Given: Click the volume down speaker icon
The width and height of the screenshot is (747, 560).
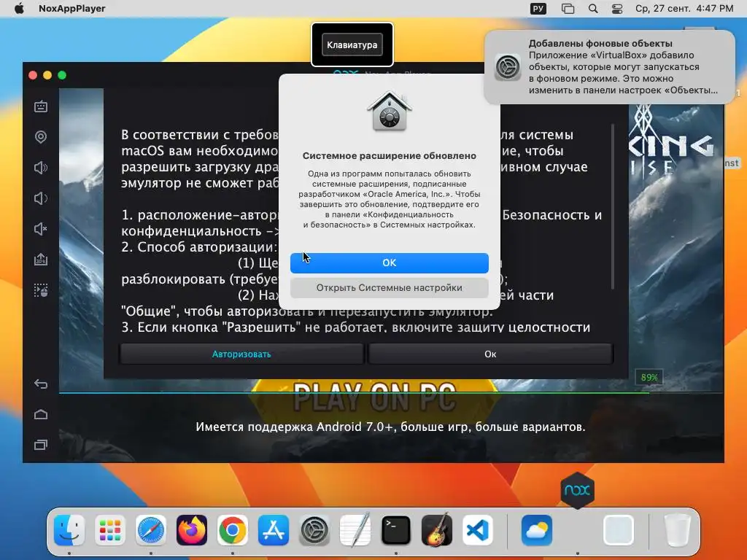Looking at the screenshot, I should tap(41, 198).
